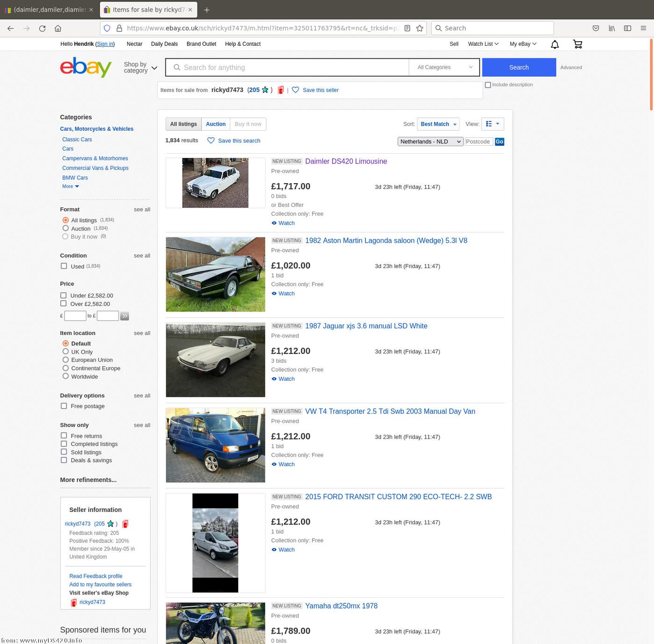
Task: Click the eBay logo
Action: 86,67
